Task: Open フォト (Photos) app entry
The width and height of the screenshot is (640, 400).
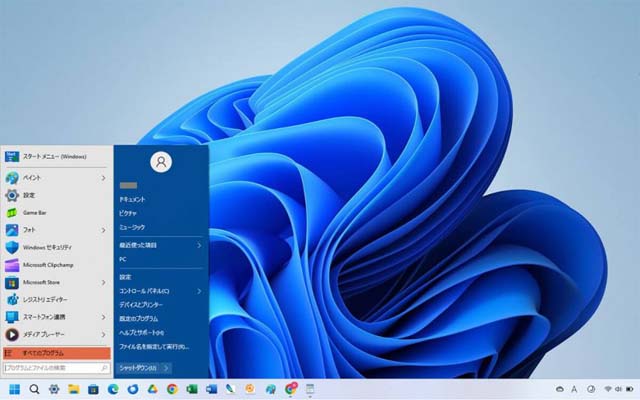Action: pos(56,230)
